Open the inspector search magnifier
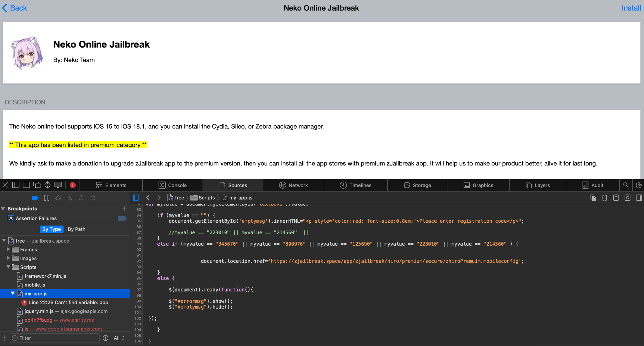 (x=626, y=185)
